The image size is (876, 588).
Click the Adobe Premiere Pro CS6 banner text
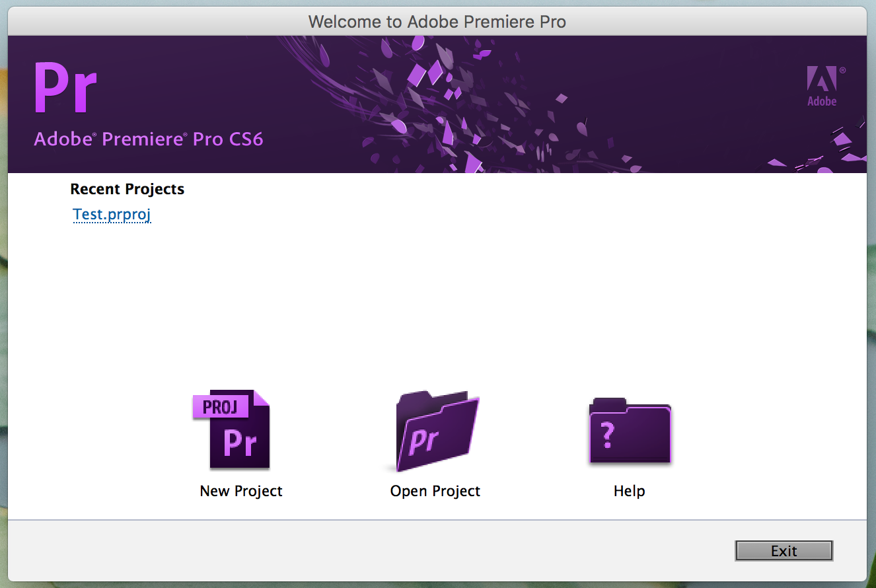coord(149,139)
